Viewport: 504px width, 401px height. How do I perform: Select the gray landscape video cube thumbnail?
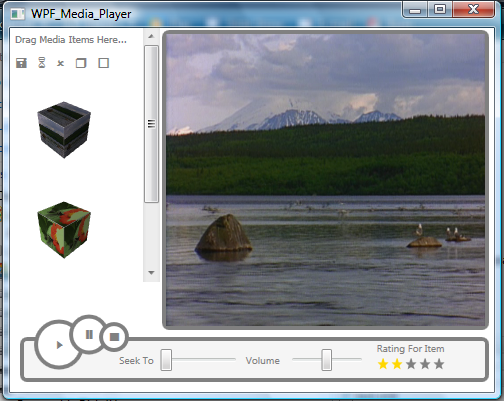tap(64, 130)
